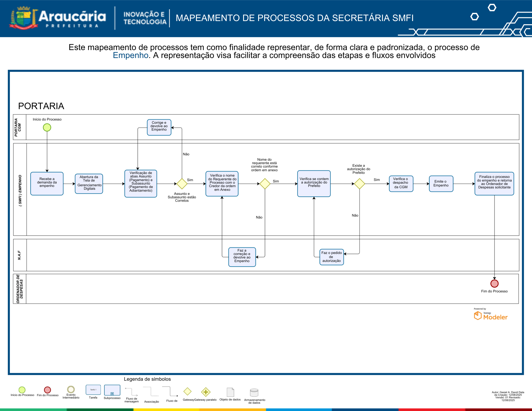Viewport: 532px width, 411px height.
Task: Click the (SMFI) EMPENHO lane header
Action: point(20,189)
